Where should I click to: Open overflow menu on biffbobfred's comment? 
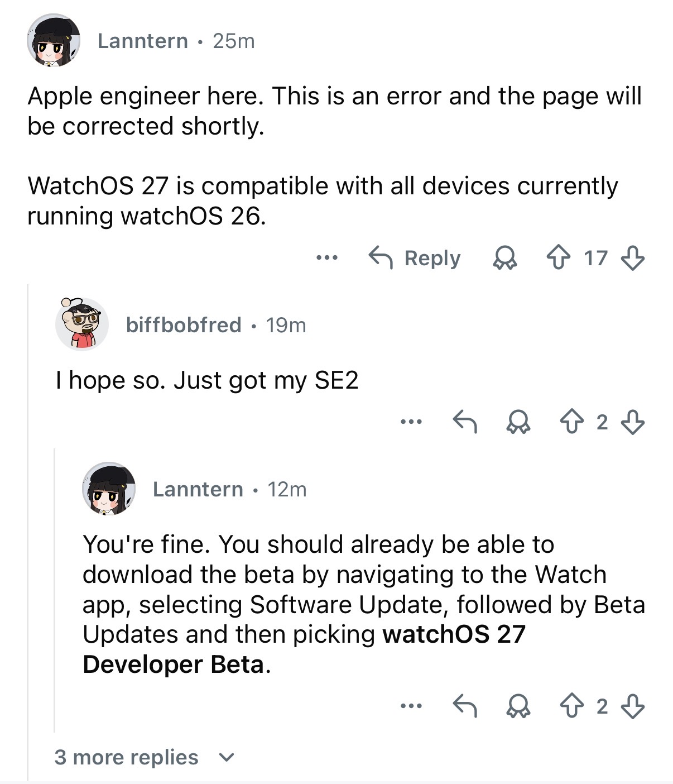[411, 422]
